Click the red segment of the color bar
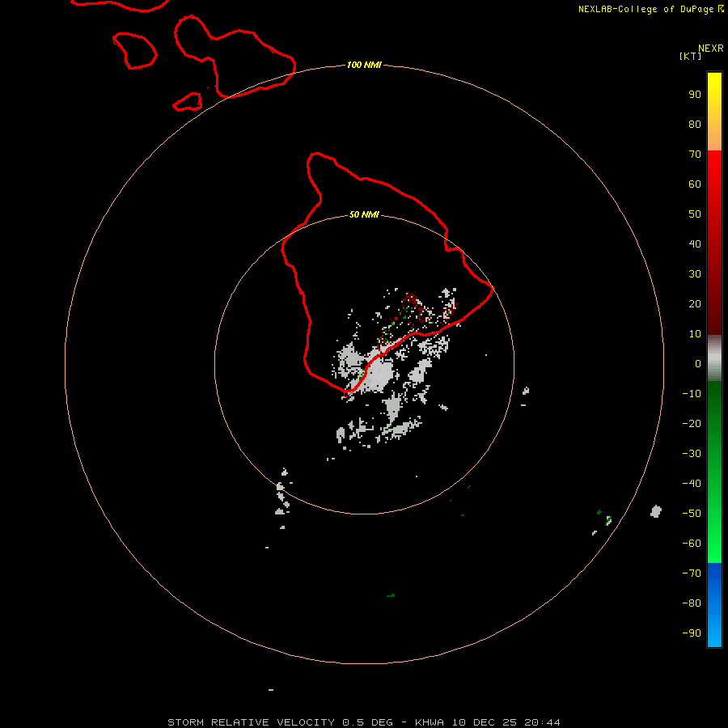This screenshot has width=728, height=728. coord(714,243)
